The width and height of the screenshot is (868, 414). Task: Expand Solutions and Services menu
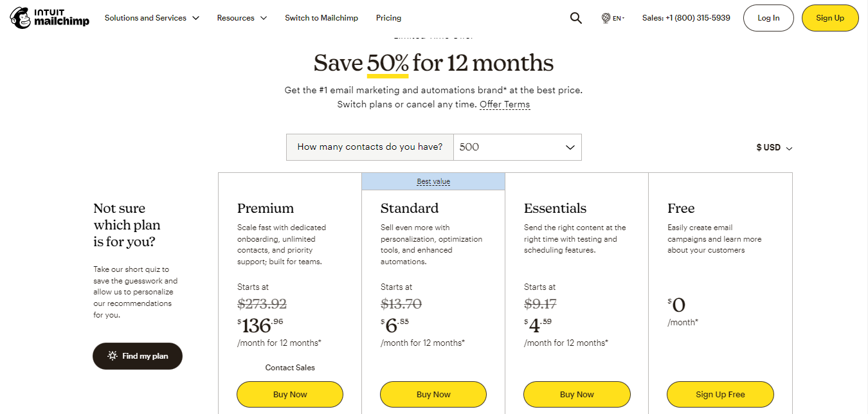tap(152, 18)
